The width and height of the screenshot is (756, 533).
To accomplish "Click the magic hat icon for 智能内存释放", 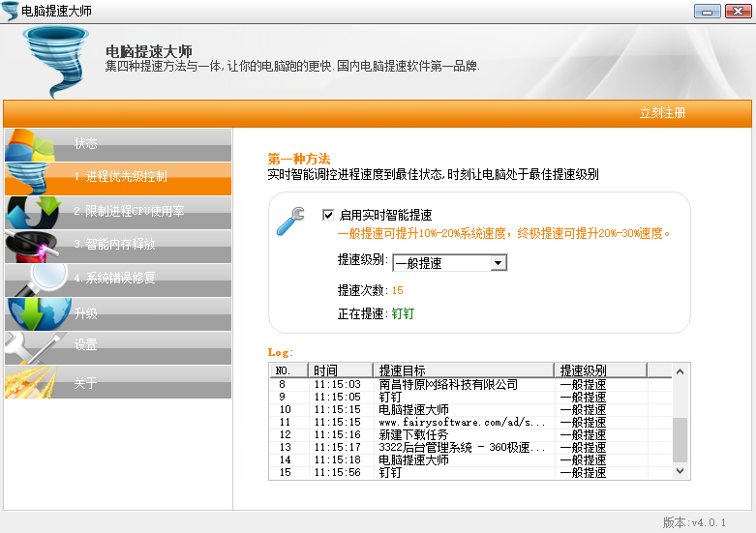I will (x=29, y=245).
